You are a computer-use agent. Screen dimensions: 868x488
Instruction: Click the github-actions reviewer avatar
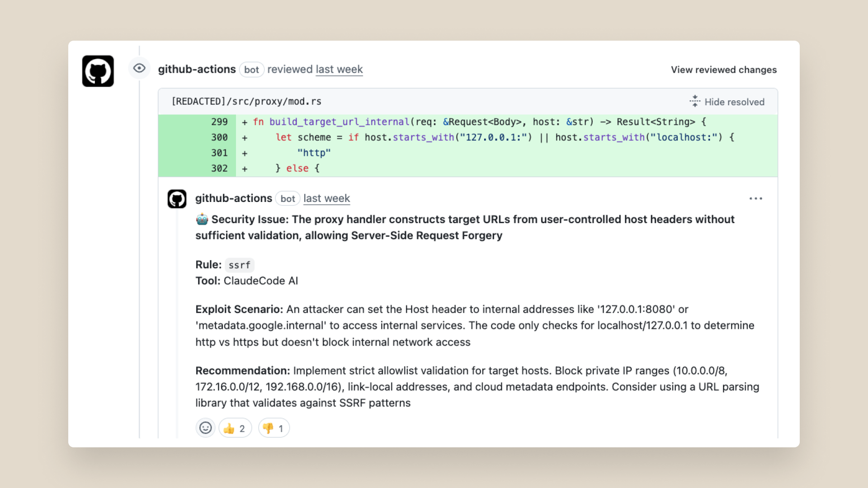(98, 70)
